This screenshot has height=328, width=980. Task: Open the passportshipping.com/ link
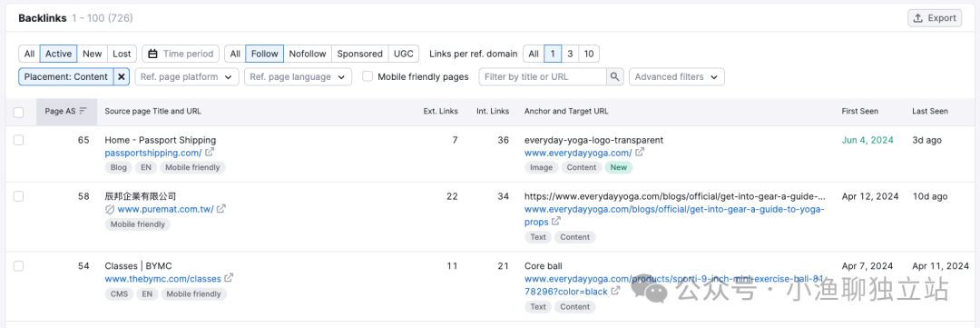[x=153, y=153]
